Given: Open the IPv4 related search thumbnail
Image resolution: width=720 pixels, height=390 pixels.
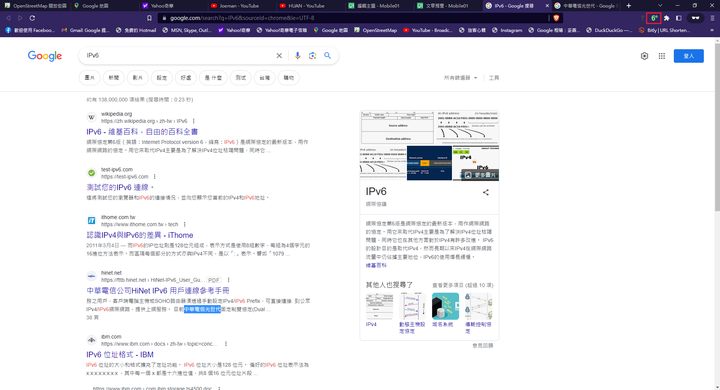Looking at the screenshot, I should click(x=379, y=310).
